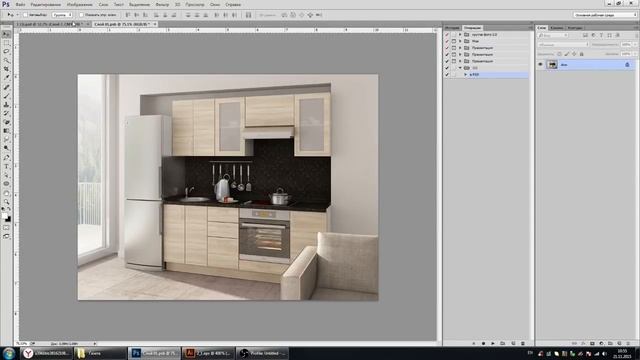Select the Brush tool
Screen dimensions: 640x360
tap(6, 96)
